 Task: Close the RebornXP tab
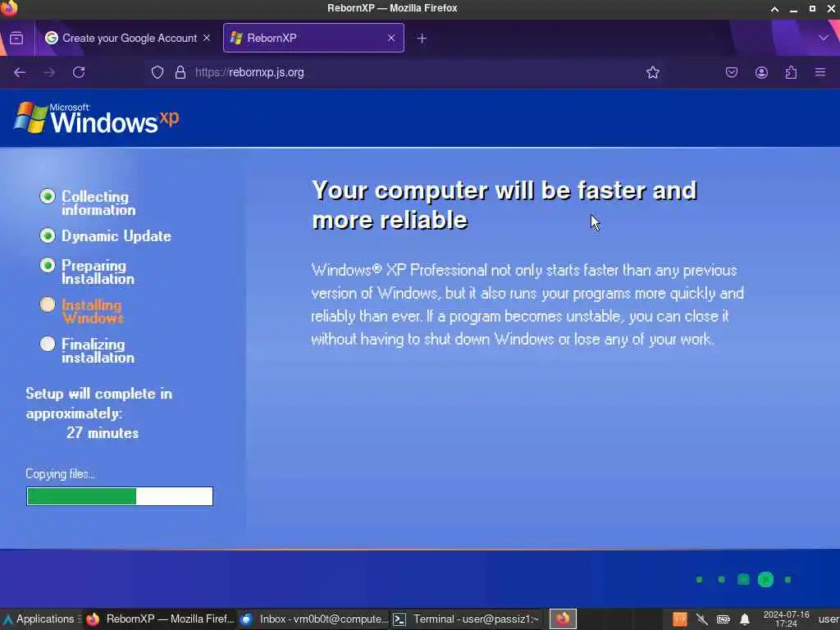click(391, 38)
